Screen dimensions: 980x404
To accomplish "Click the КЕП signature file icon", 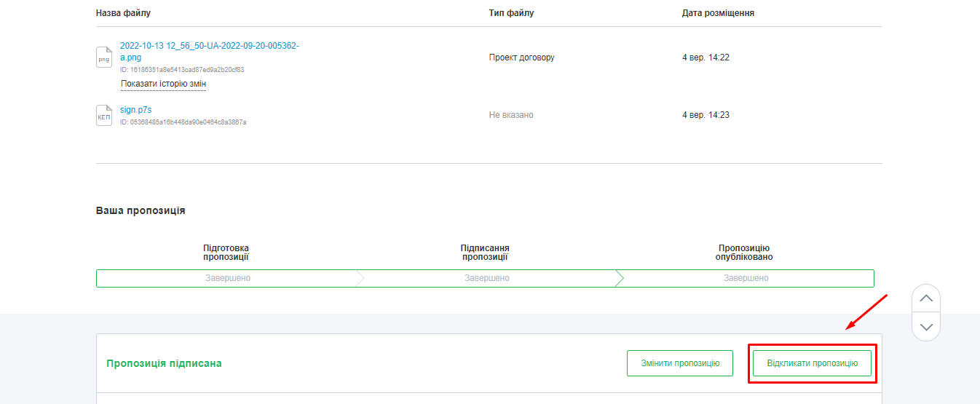I will [104, 115].
